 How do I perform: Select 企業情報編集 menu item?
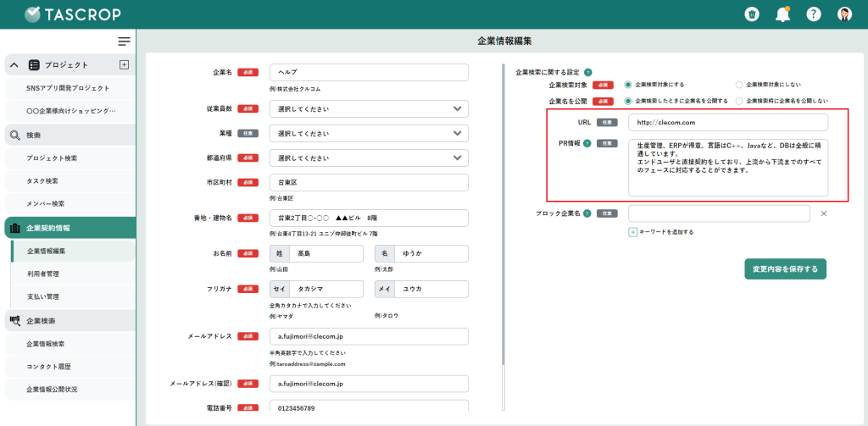point(73,252)
